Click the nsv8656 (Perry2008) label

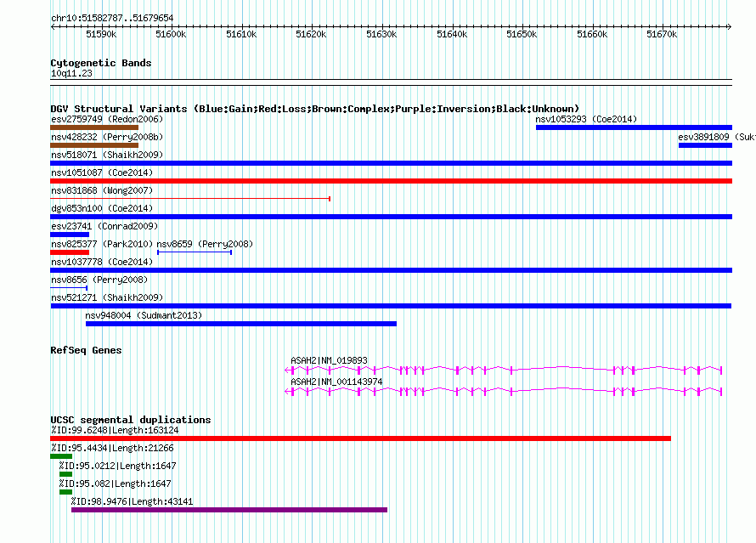tap(99, 280)
